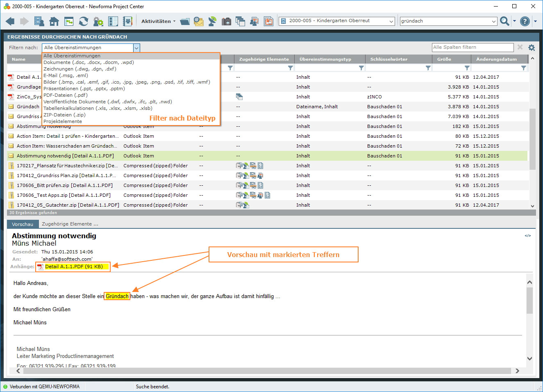The width and height of the screenshot is (543, 392).
Task: Expand the gründach search history dropdown
Action: tap(493, 21)
